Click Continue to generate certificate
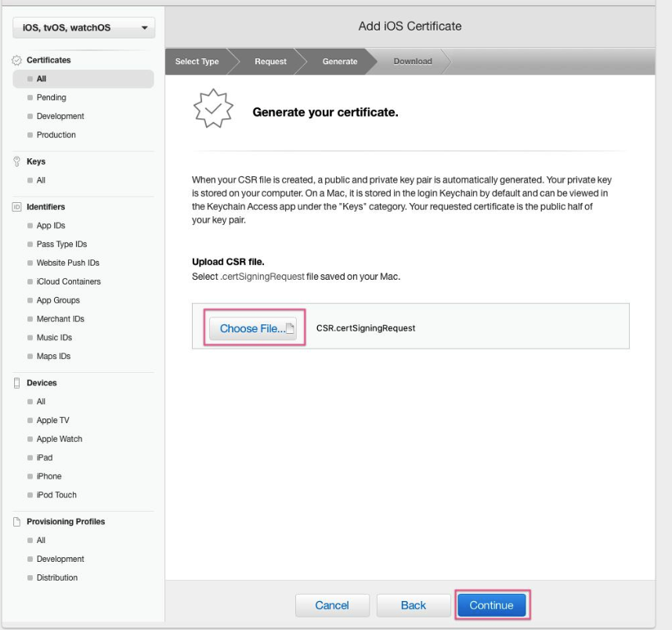The height and width of the screenshot is (630, 672). (492, 606)
